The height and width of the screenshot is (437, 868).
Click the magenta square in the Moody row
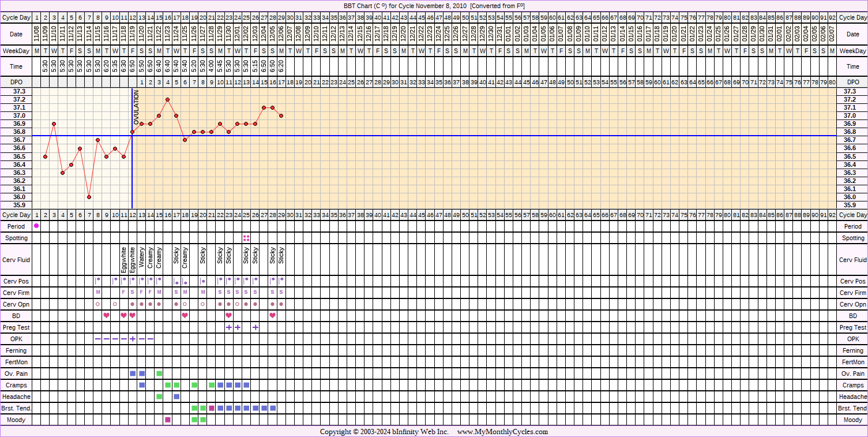tap(168, 420)
